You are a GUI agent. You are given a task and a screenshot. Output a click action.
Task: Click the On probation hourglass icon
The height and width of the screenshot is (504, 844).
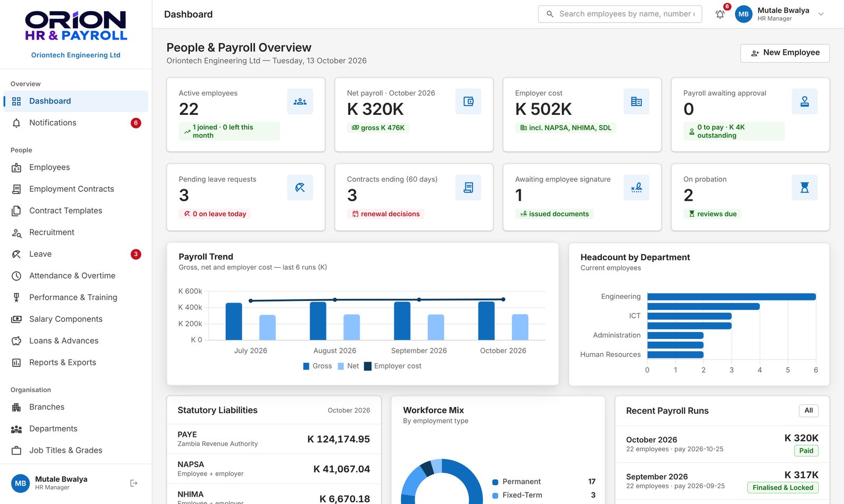[805, 188]
